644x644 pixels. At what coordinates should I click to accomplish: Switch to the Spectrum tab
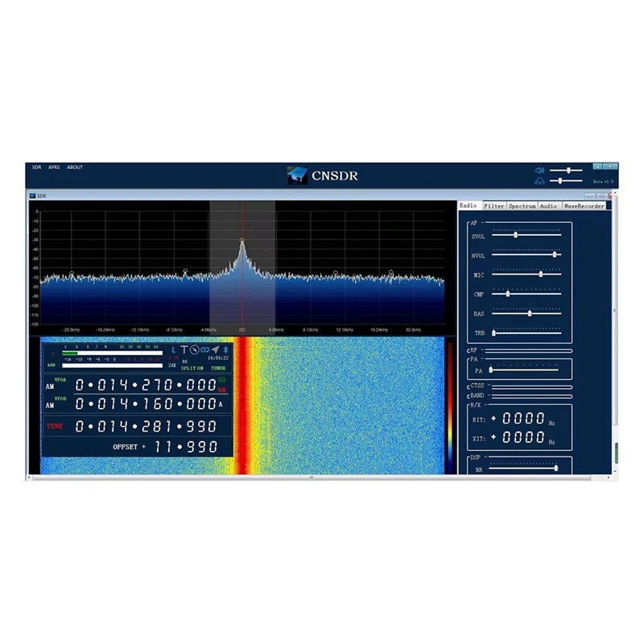click(x=522, y=206)
